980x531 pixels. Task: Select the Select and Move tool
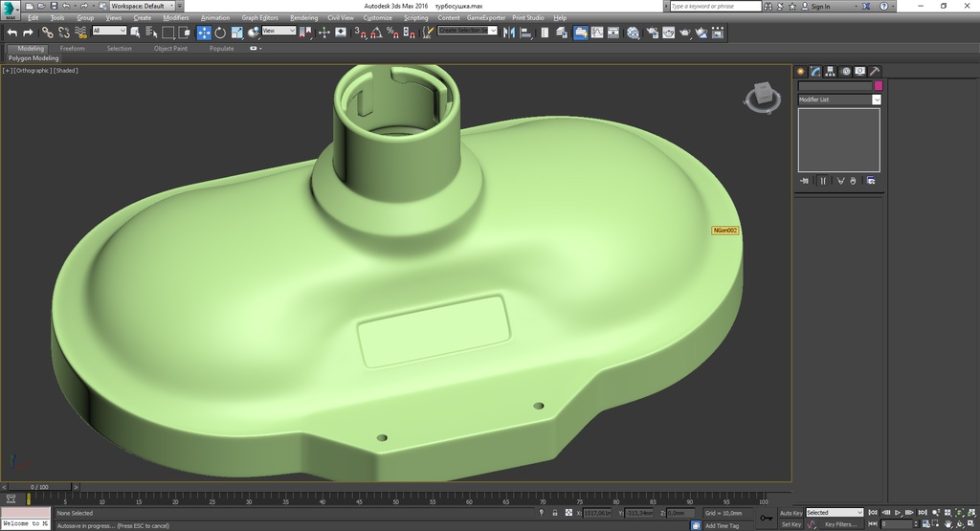[204, 33]
